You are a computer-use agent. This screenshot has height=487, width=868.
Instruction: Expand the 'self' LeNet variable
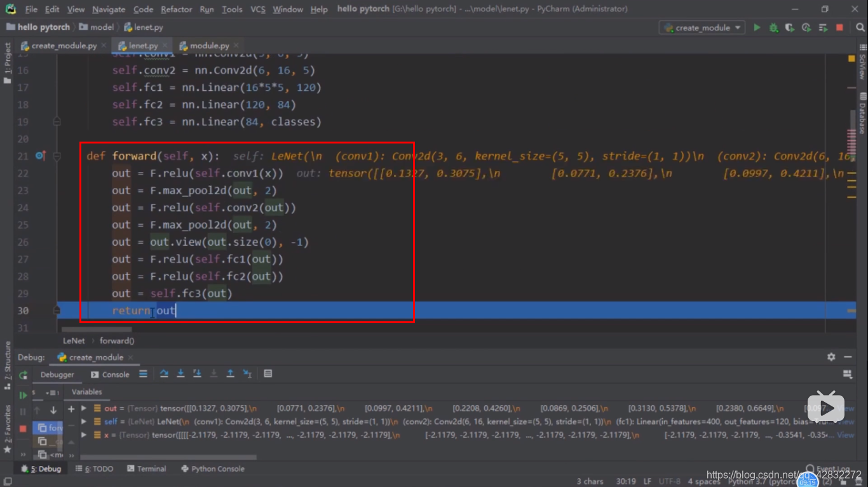84,422
